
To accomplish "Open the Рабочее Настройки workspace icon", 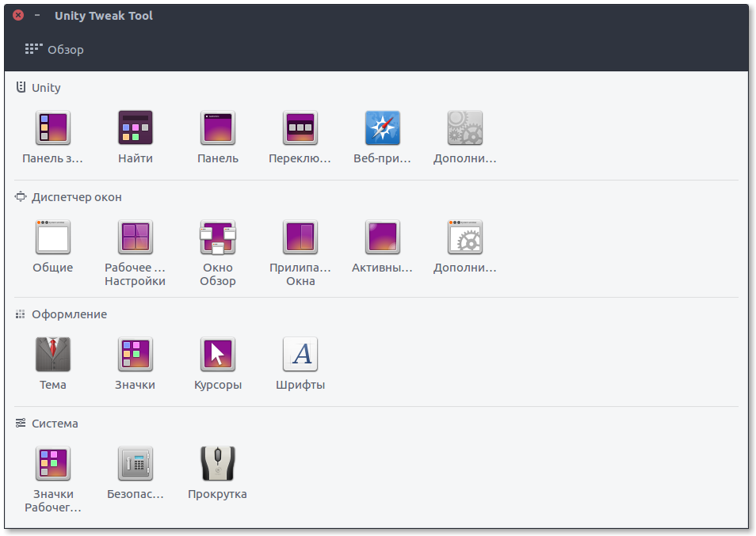I will click(136, 237).
